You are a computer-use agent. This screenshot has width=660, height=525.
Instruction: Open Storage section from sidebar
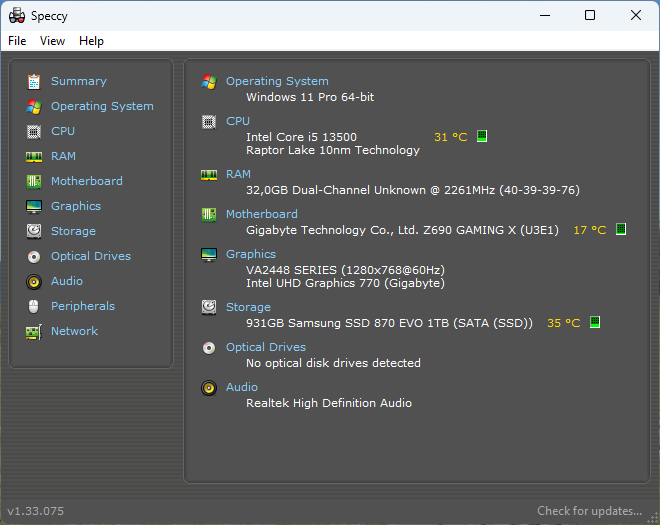coord(73,231)
